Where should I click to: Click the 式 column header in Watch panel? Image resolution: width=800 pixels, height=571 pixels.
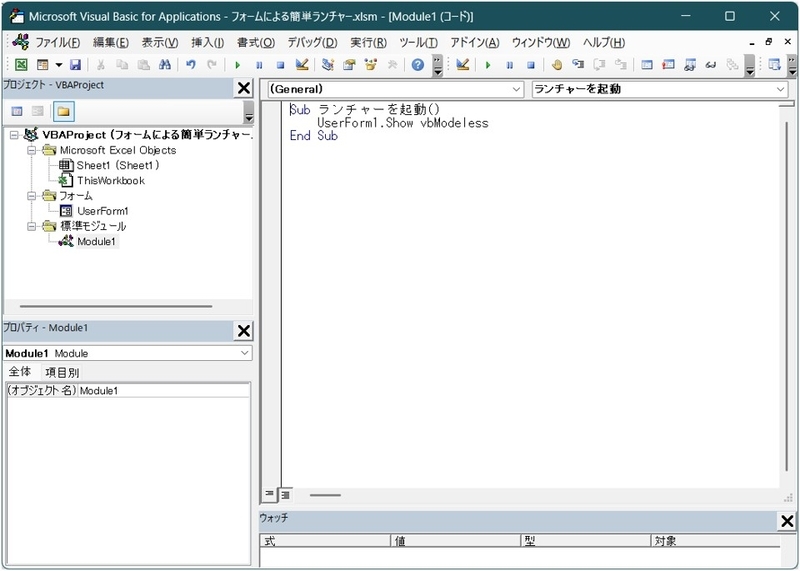pyautogui.click(x=324, y=541)
